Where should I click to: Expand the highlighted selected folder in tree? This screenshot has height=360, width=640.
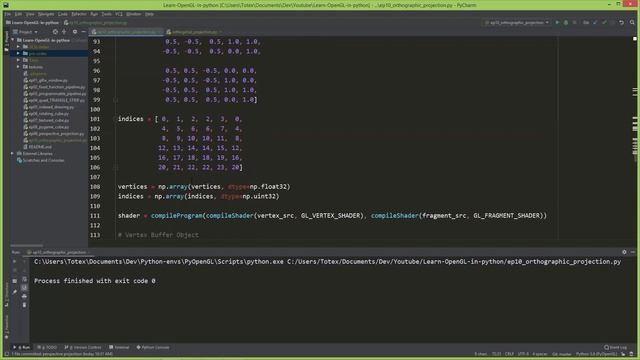click(18, 53)
